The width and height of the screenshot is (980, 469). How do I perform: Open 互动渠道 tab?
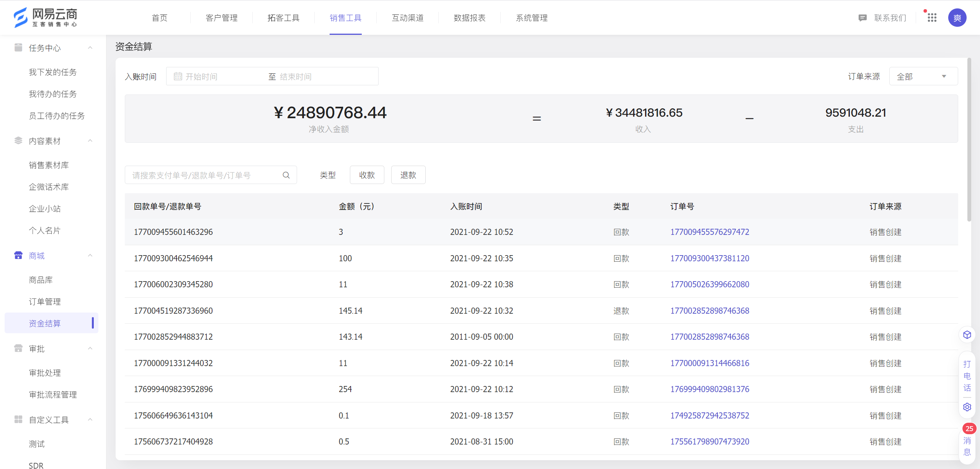408,18
